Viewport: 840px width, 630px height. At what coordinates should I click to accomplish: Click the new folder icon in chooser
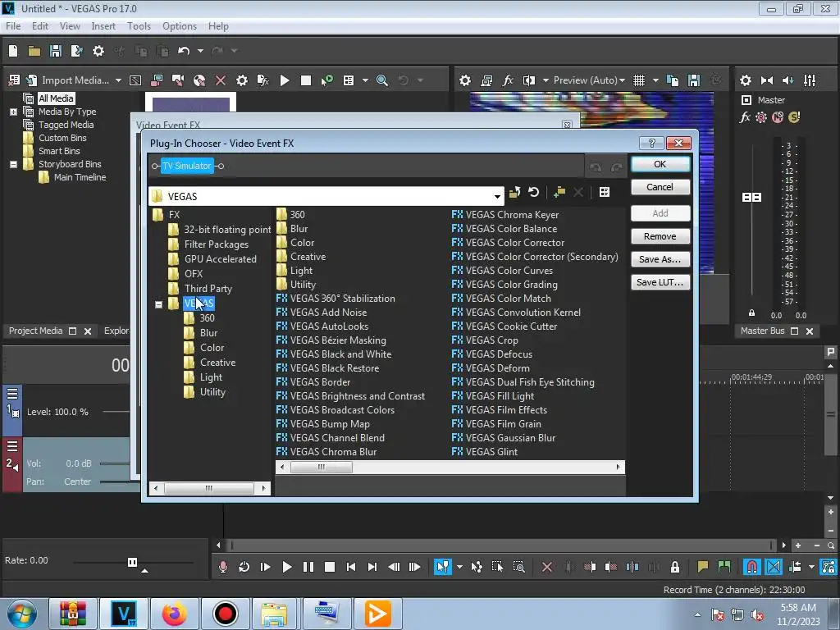(559, 192)
